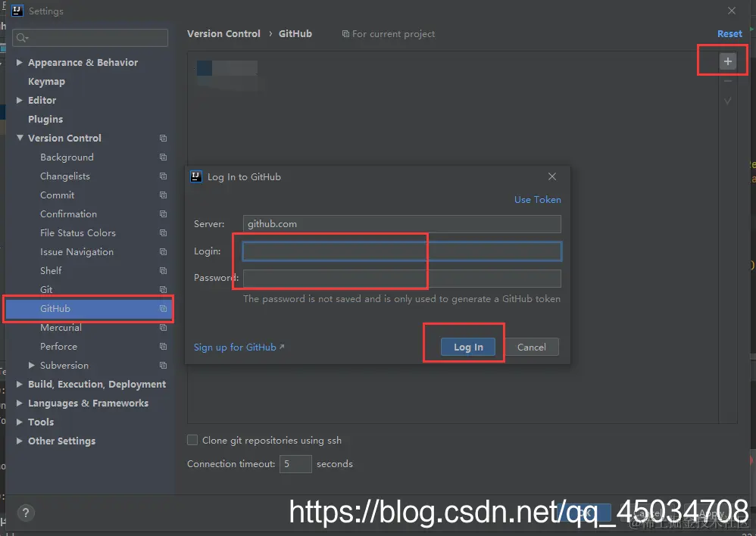Click project-level icon next to Git
The width and height of the screenshot is (756, 536).
tap(163, 289)
